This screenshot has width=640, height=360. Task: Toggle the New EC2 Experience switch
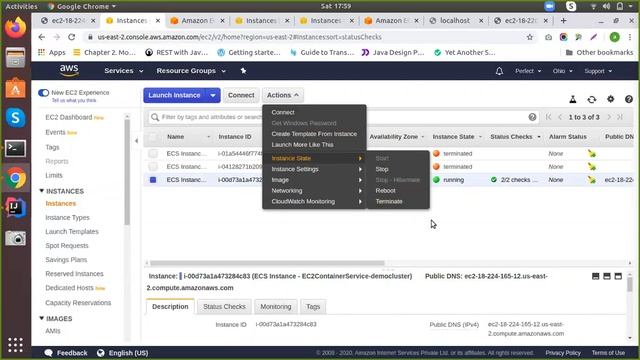coord(43,93)
